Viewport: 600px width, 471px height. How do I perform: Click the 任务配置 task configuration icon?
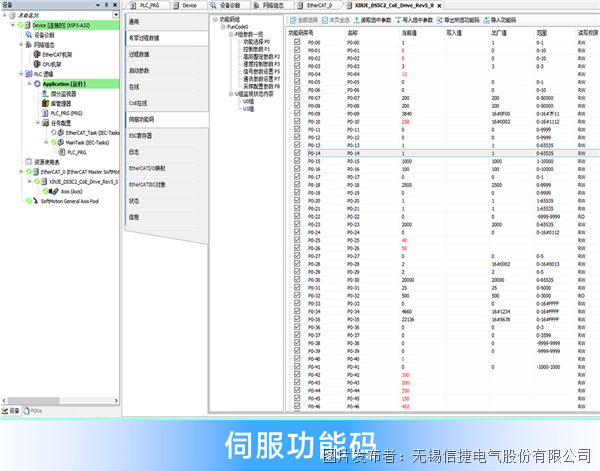click(x=45, y=123)
